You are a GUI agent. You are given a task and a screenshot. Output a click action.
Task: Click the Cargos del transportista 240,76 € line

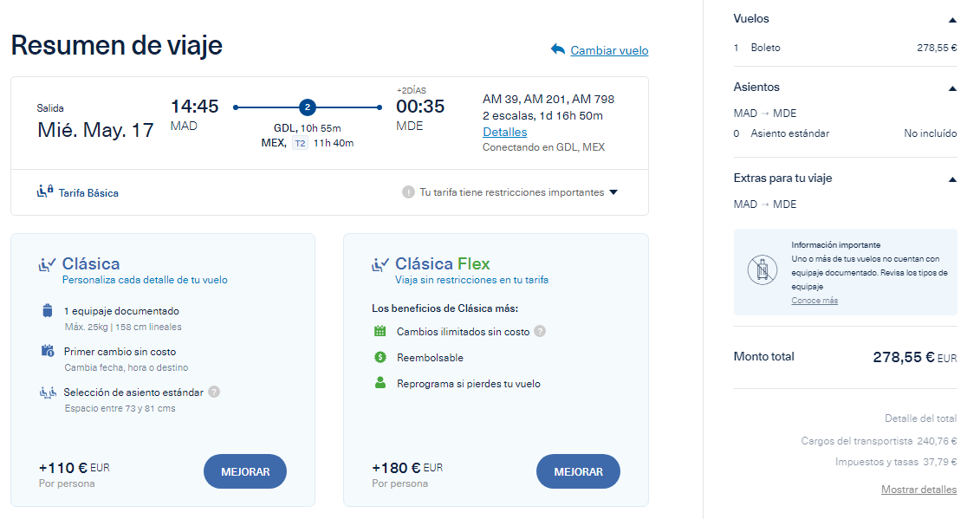[879, 441]
